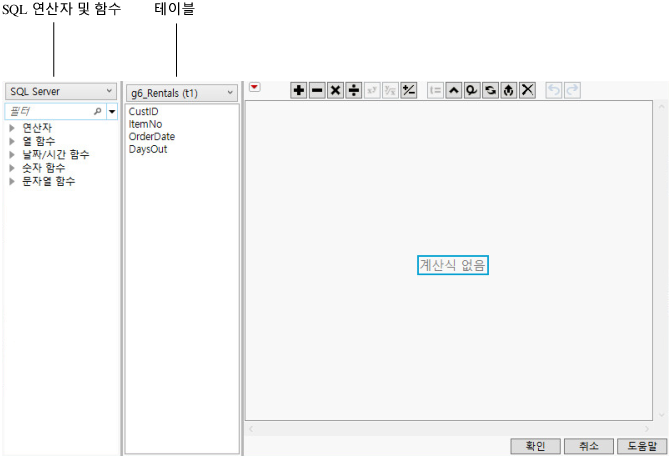Click the divide operator icon
Viewport: 671px width, 458px height.
coord(354,90)
